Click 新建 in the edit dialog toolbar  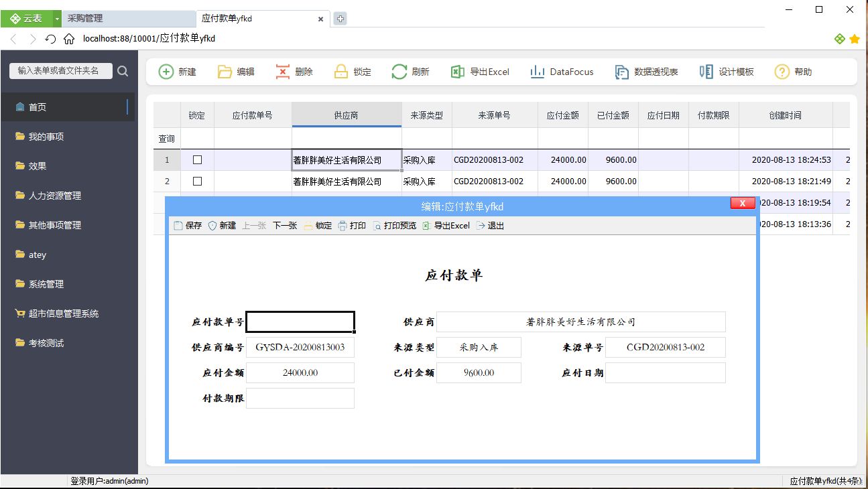(x=222, y=226)
